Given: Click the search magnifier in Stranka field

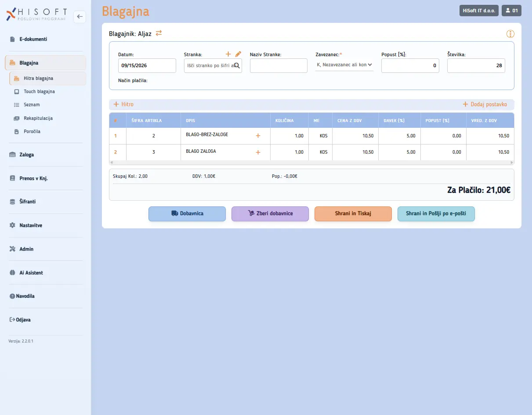Looking at the screenshot, I should [236, 65].
